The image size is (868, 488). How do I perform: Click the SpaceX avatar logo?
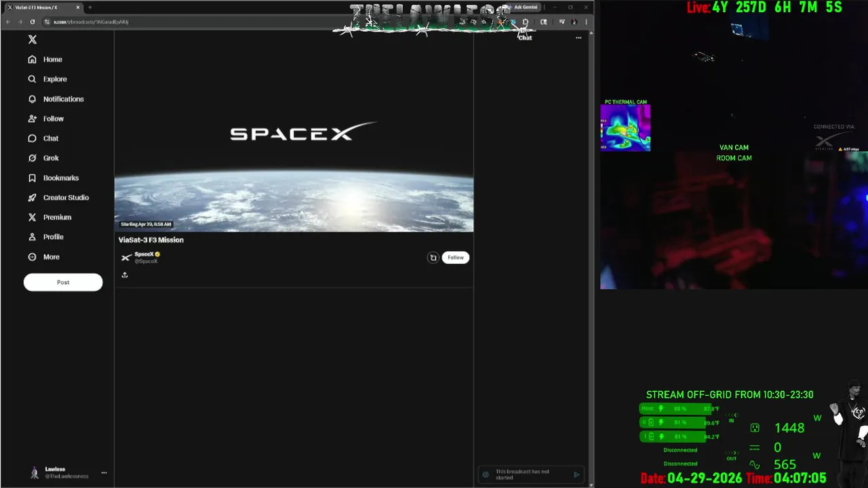coord(126,258)
